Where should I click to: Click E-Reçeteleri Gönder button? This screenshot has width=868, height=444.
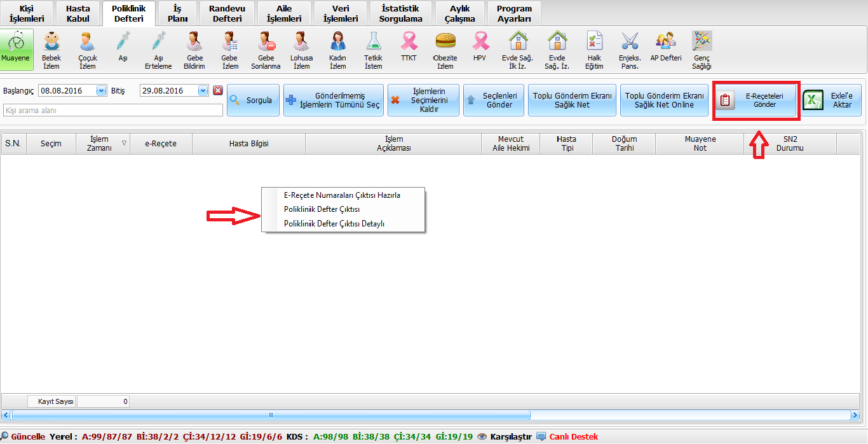(756, 101)
